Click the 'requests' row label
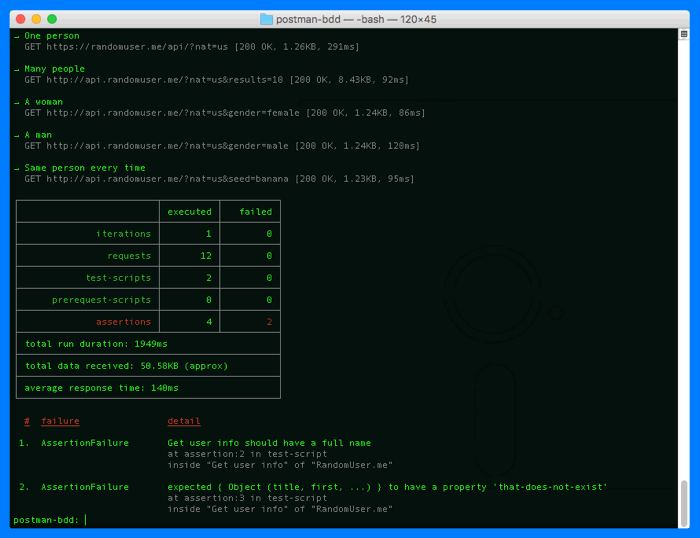 pyautogui.click(x=129, y=255)
